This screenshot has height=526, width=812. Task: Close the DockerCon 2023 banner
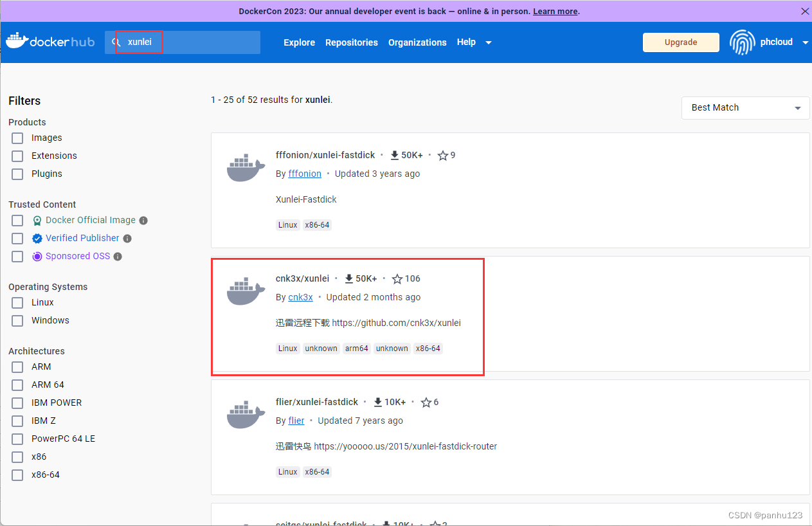pyautogui.click(x=804, y=11)
